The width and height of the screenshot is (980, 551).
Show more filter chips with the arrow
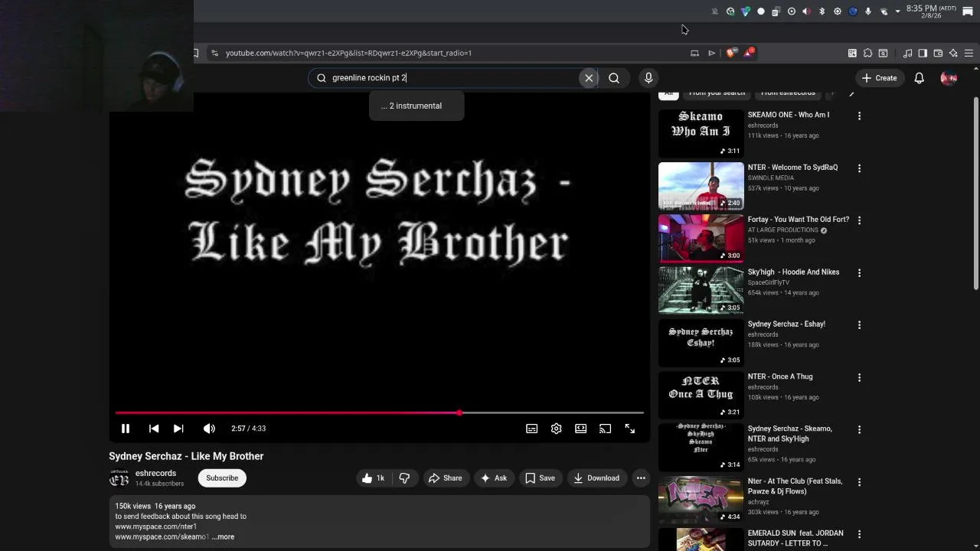[x=851, y=93]
